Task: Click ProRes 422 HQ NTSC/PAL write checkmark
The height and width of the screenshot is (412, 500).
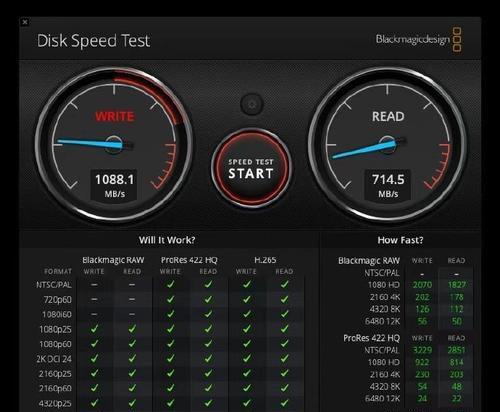Action: pyautogui.click(x=171, y=284)
